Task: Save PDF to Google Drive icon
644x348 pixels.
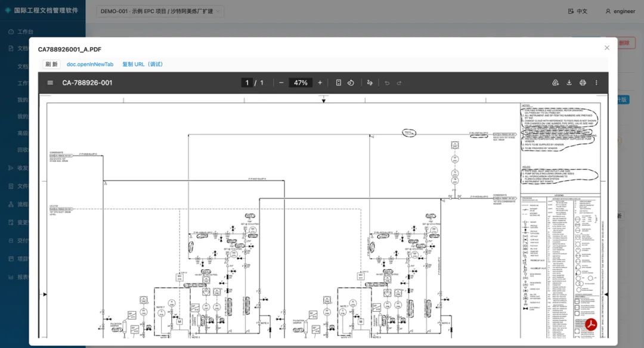Action: pos(555,82)
